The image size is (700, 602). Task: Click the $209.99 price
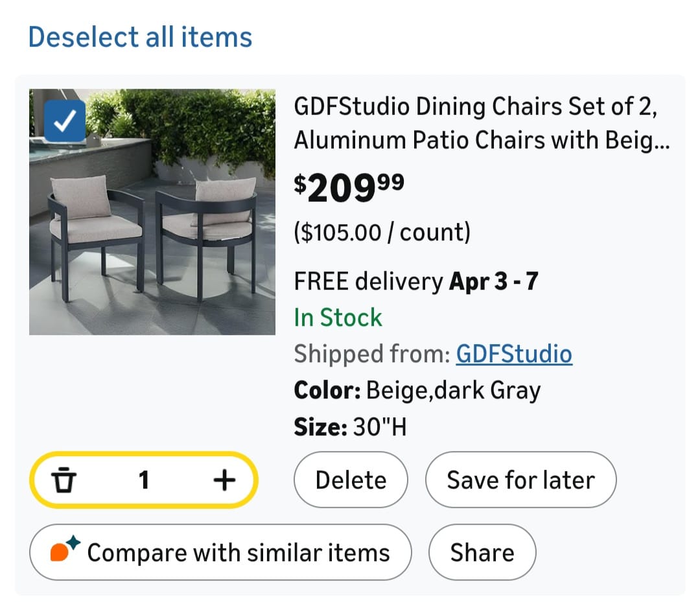[349, 188]
